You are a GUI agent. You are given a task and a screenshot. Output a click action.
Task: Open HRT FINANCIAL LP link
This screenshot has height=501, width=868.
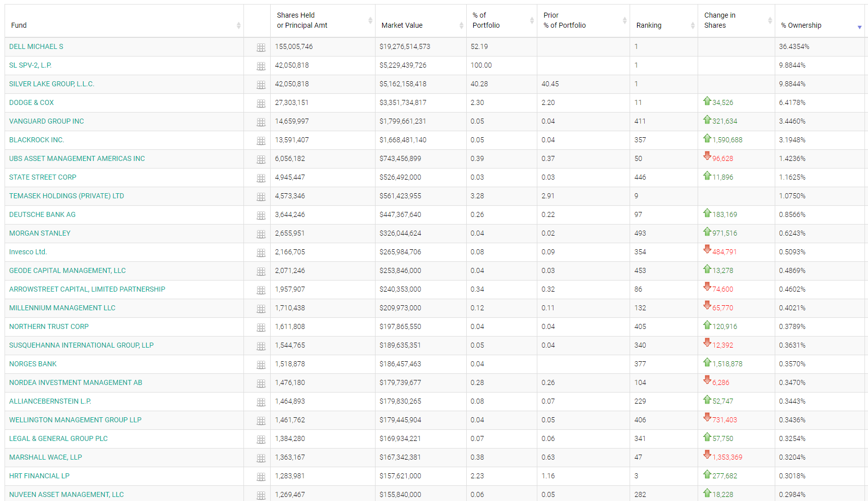point(39,476)
